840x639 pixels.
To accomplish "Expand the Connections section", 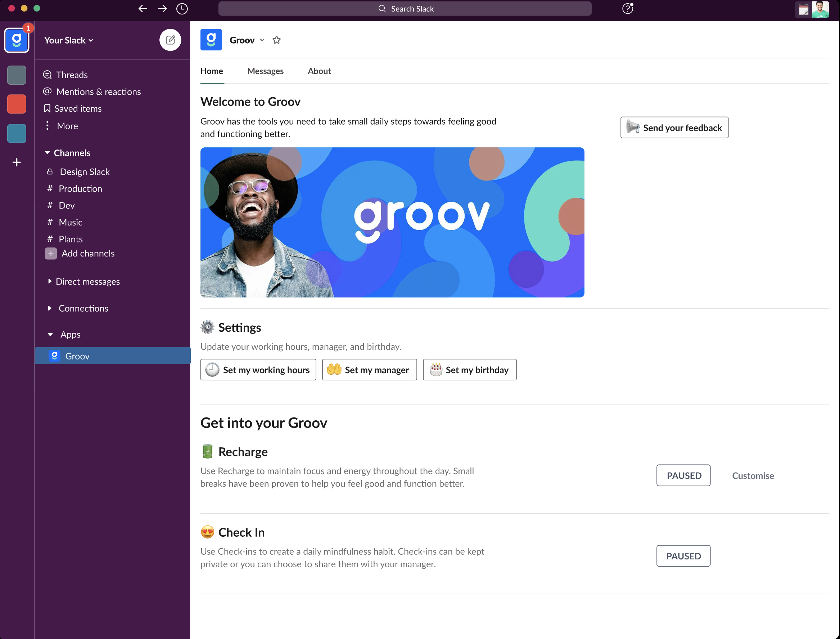I will 49,308.
